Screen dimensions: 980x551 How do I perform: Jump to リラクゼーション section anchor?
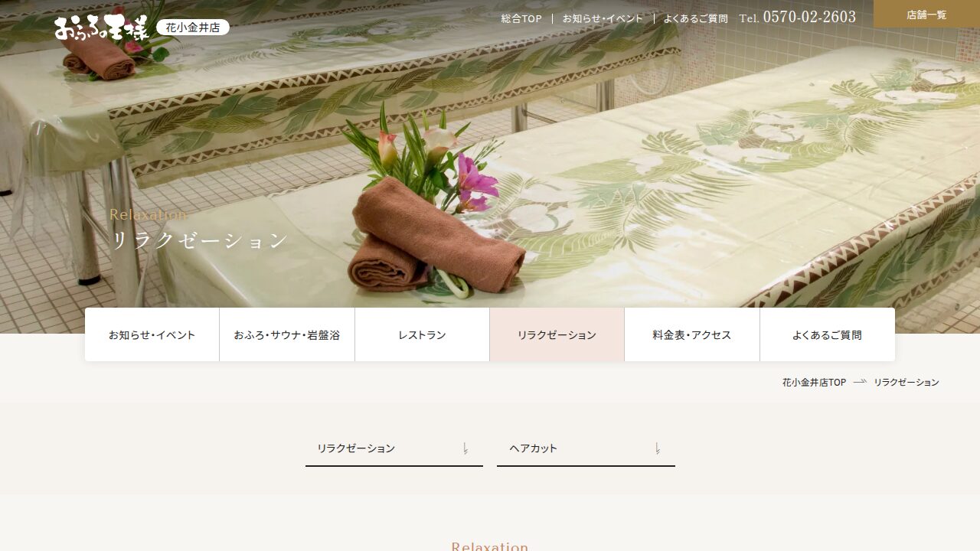(394, 448)
